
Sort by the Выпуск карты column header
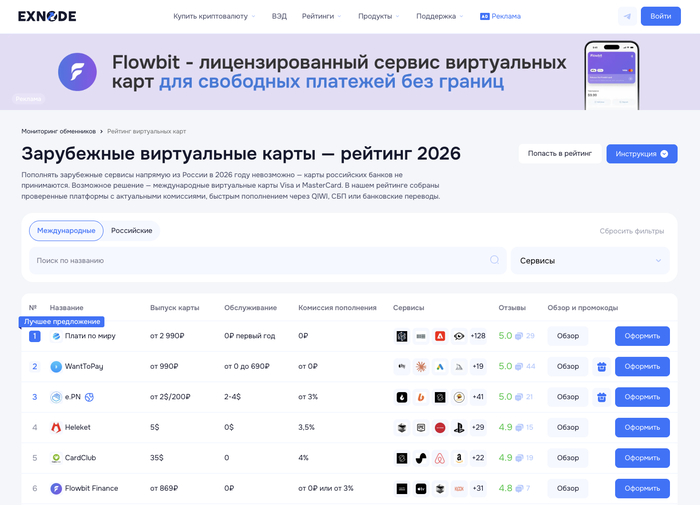point(175,308)
